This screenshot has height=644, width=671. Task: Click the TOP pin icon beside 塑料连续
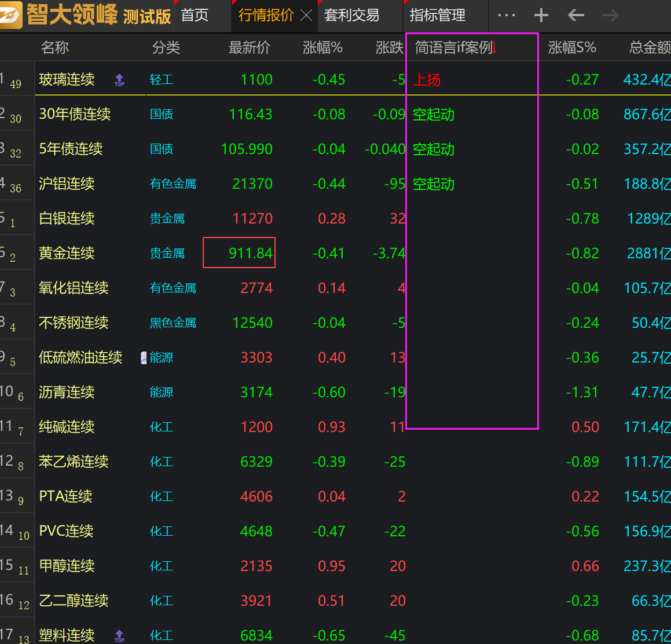point(119,635)
